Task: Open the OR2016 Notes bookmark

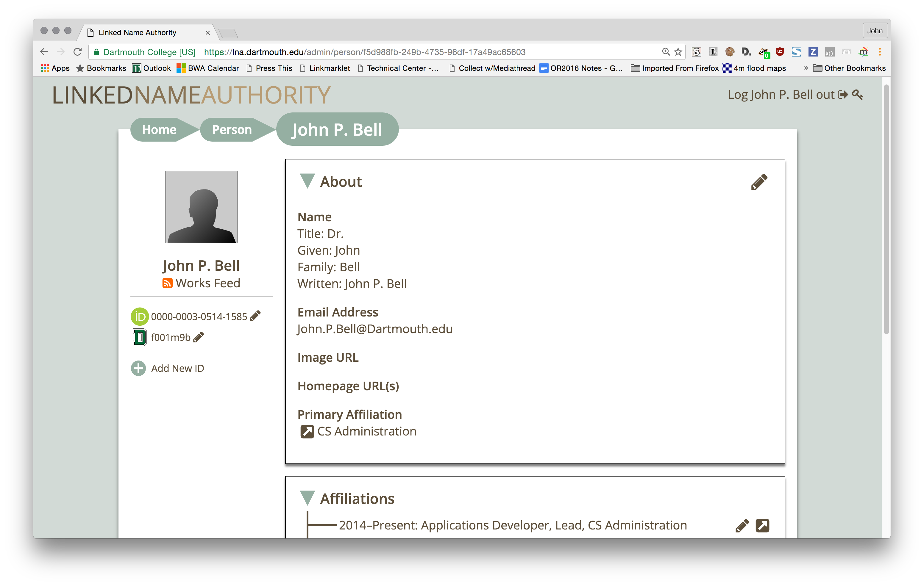Action: coord(581,68)
